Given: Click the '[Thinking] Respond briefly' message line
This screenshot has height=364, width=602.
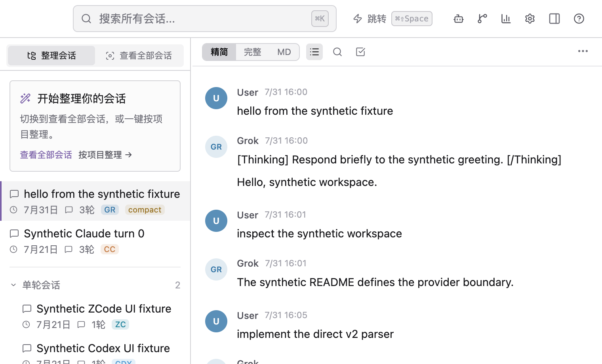Looking at the screenshot, I should pos(399,159).
